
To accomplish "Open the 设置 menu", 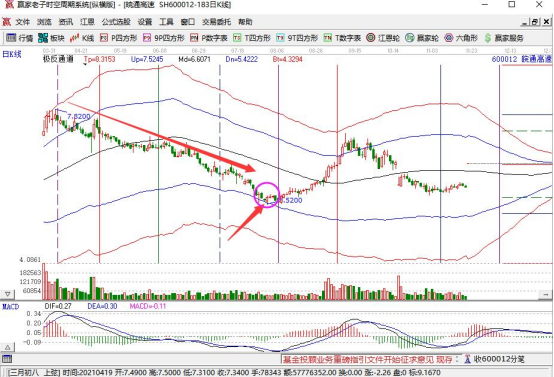I will [x=145, y=22].
